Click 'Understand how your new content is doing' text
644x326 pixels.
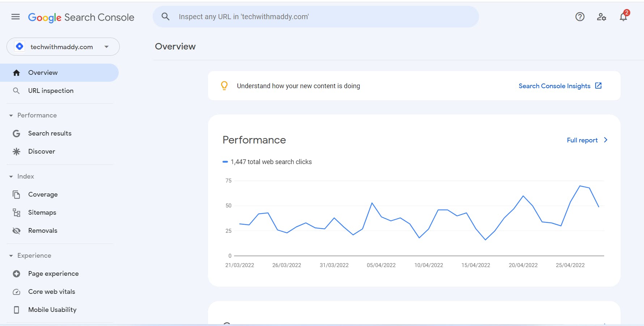[298, 86]
